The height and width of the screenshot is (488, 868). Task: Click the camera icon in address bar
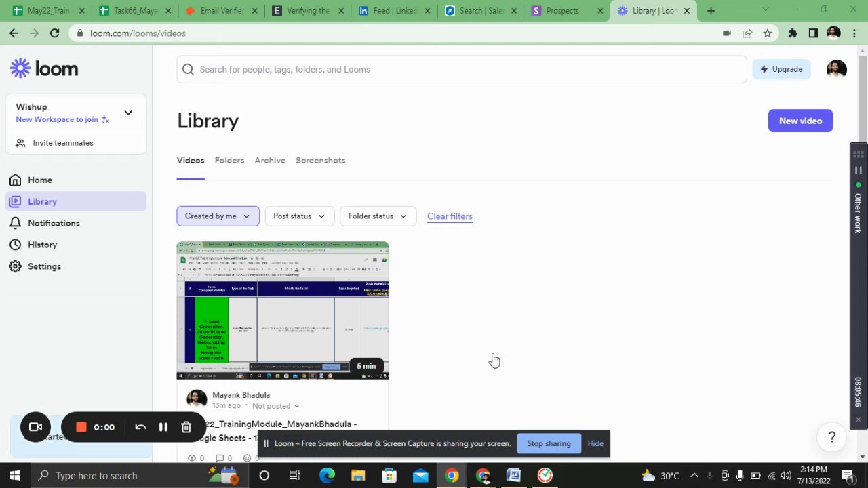click(x=727, y=33)
